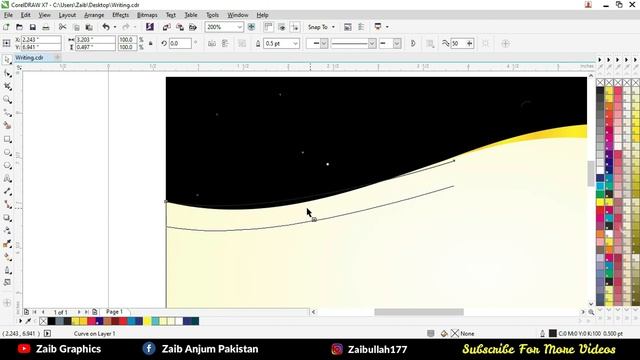This screenshot has height=360, width=640.
Task: Click the X position input field
Action: [40, 40]
